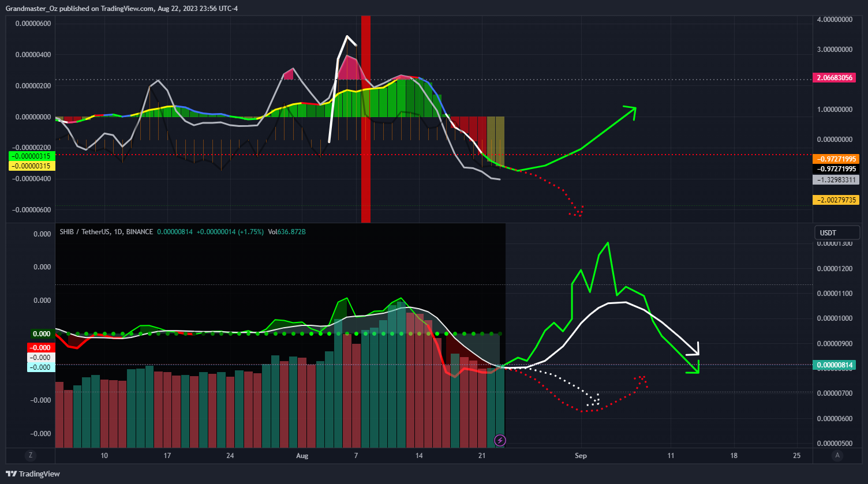Click the 0.00000700 price-axis value

coord(834,393)
